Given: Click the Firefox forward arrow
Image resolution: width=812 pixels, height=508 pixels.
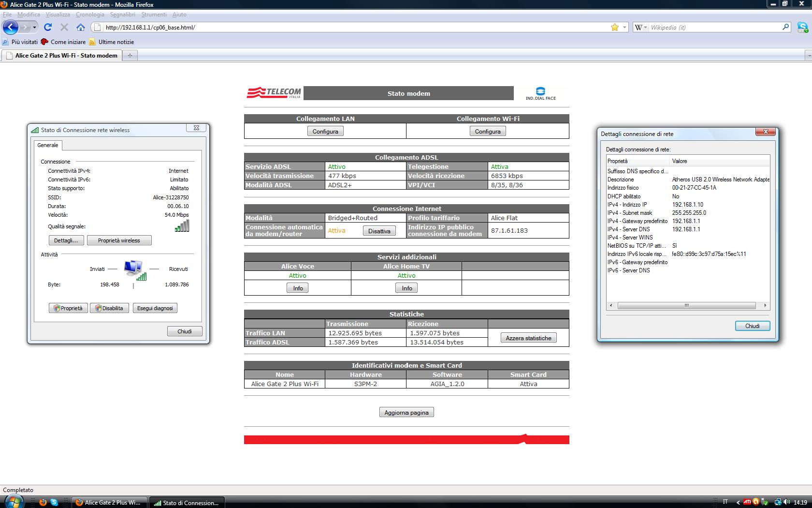Looking at the screenshot, I should (x=25, y=27).
